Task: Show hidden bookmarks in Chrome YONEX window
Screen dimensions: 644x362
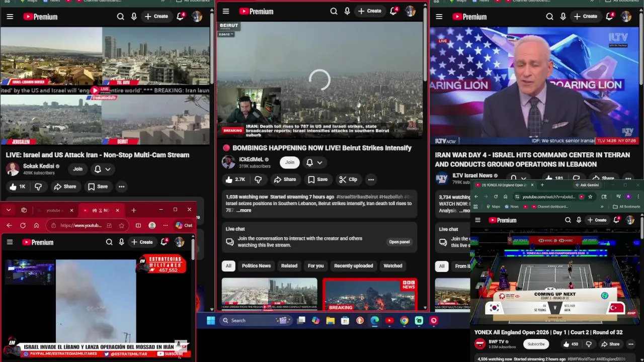Action: [x=602, y=207]
